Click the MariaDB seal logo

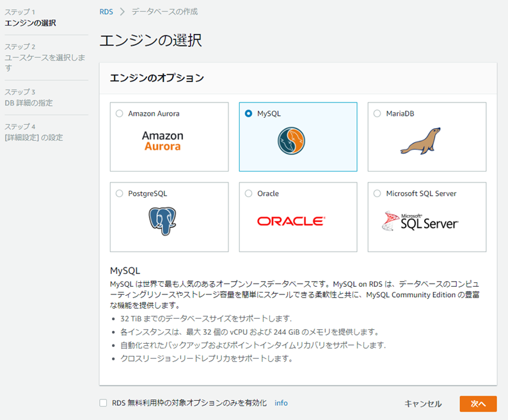(x=420, y=141)
